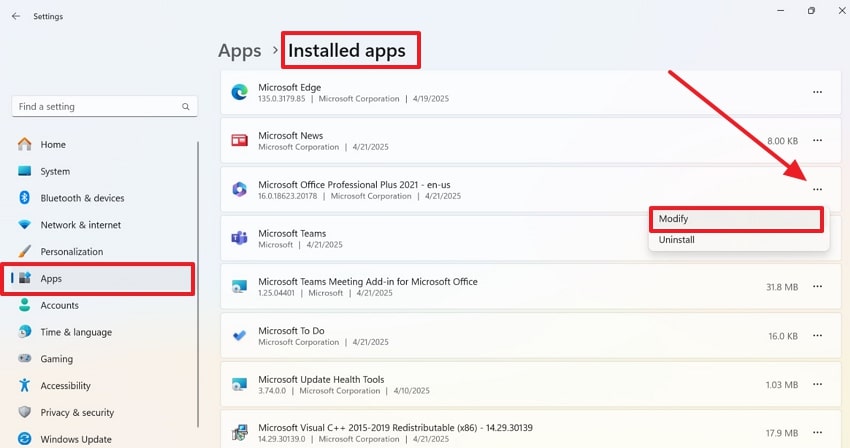Click the 31.8 MB size value
850x448 pixels.
(x=782, y=287)
